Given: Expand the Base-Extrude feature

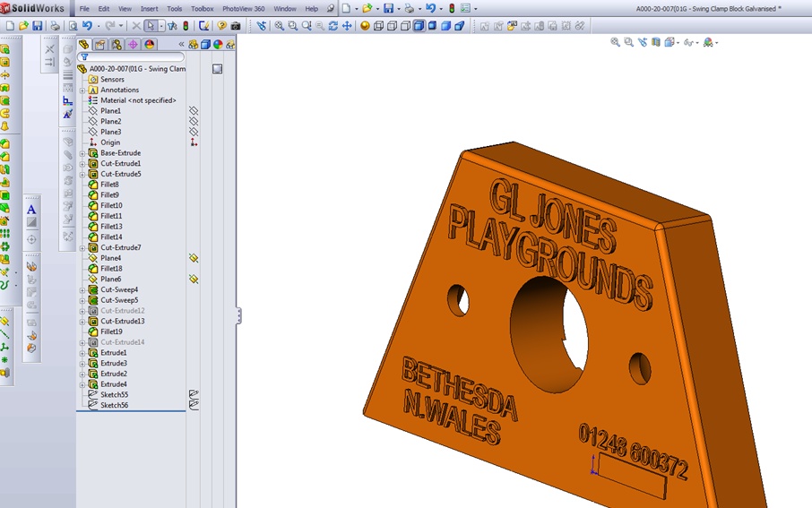Looking at the screenshot, I should [x=82, y=153].
